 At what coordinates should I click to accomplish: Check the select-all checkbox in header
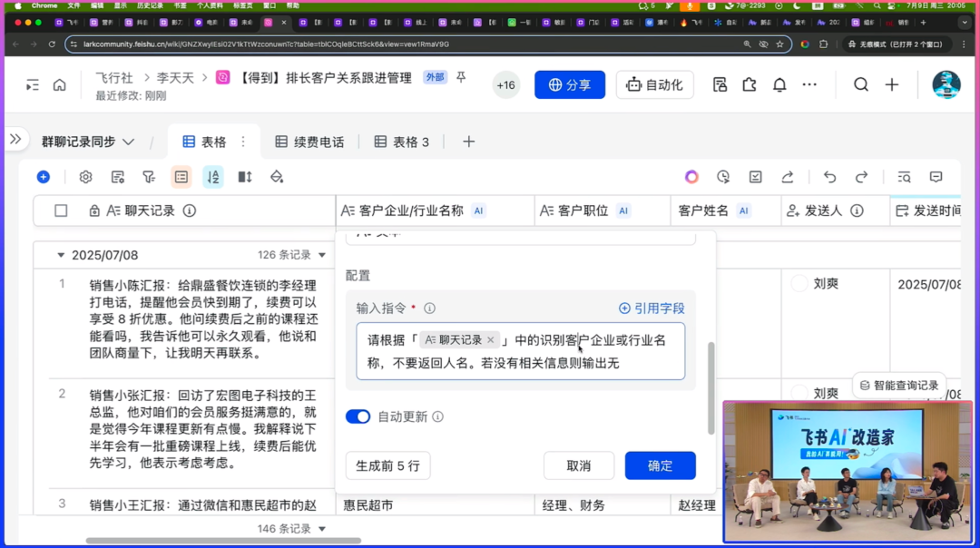click(x=61, y=210)
